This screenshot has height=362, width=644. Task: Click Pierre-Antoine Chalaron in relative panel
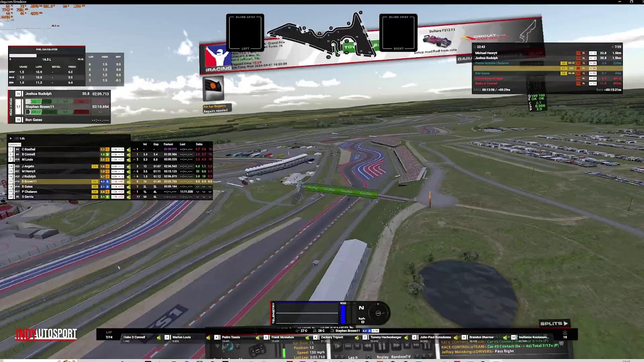pos(492,63)
